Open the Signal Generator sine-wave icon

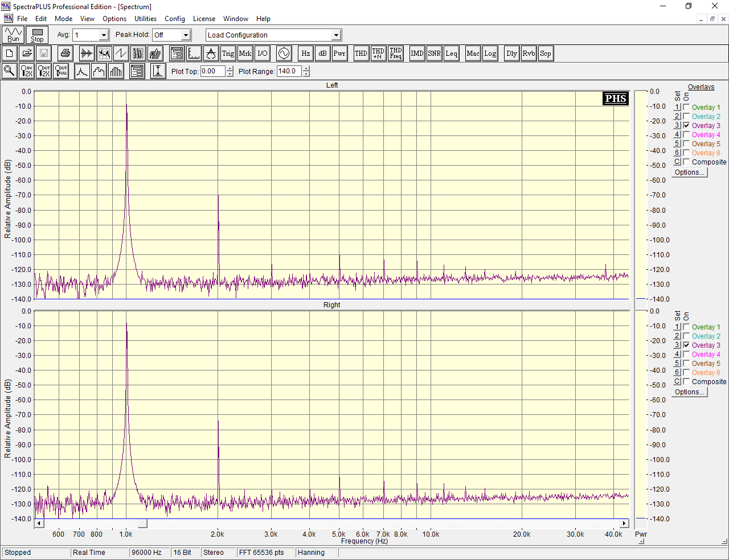284,53
